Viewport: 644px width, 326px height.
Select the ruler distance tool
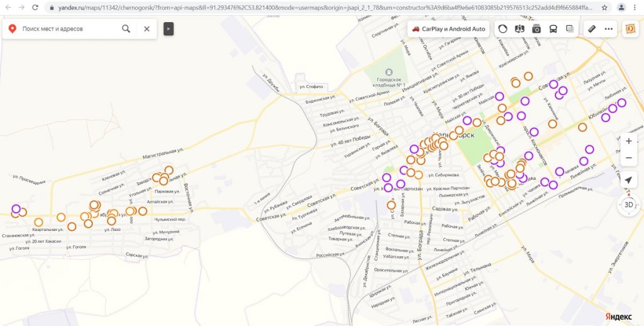tap(592, 29)
